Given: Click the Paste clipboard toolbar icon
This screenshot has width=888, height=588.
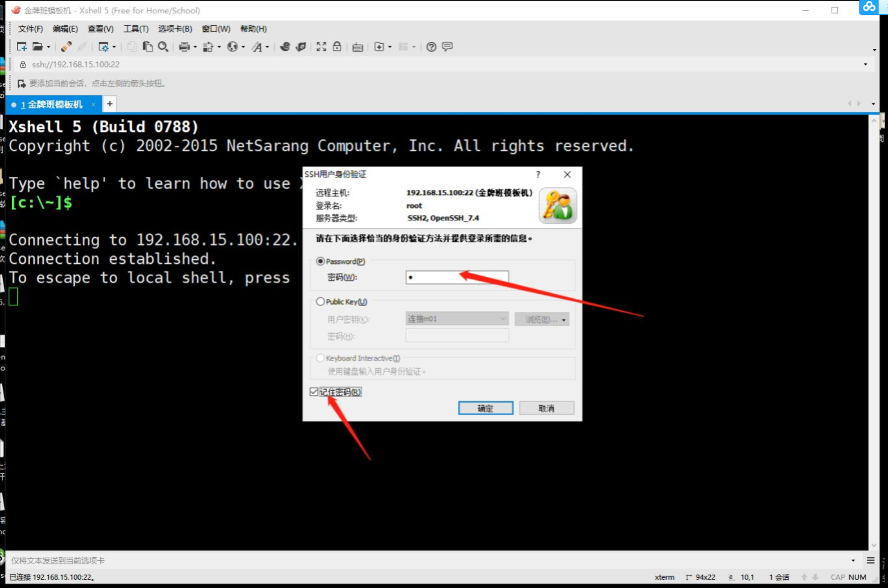Looking at the screenshot, I should (147, 47).
